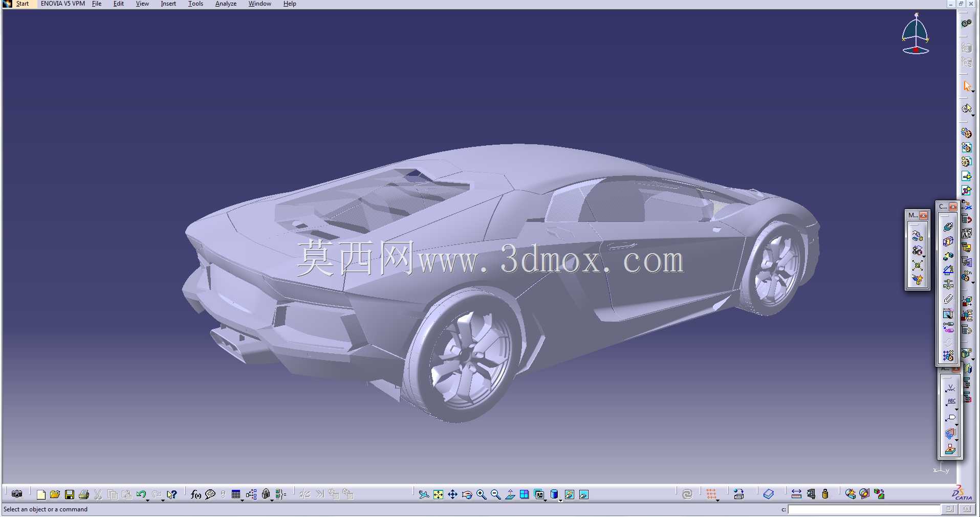This screenshot has width=980, height=517.
Task: Expand the Quick View dropdown arrow
Action: [546, 500]
